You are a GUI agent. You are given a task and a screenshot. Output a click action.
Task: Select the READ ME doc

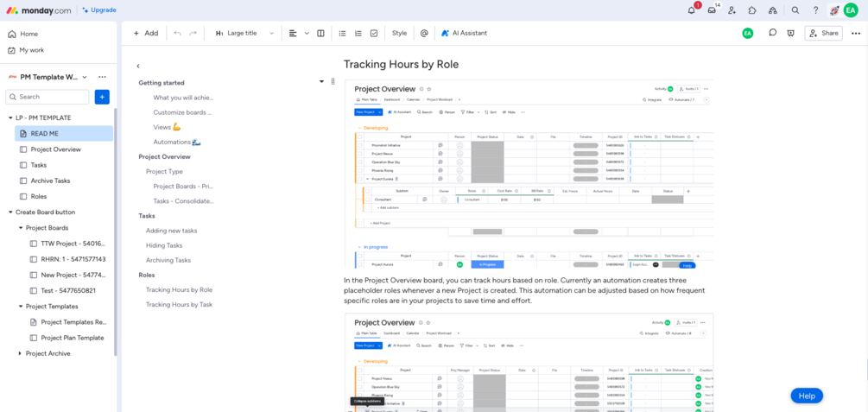click(64, 134)
